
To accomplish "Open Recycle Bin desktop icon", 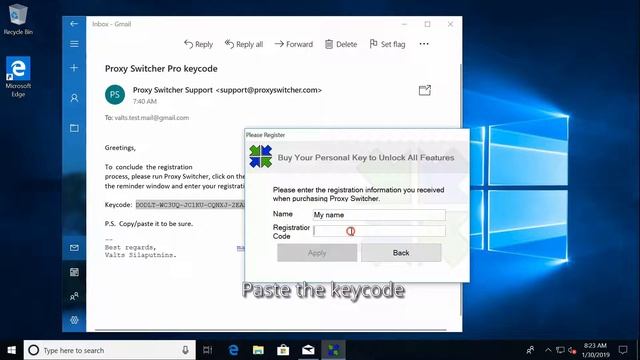I will 18,19.
